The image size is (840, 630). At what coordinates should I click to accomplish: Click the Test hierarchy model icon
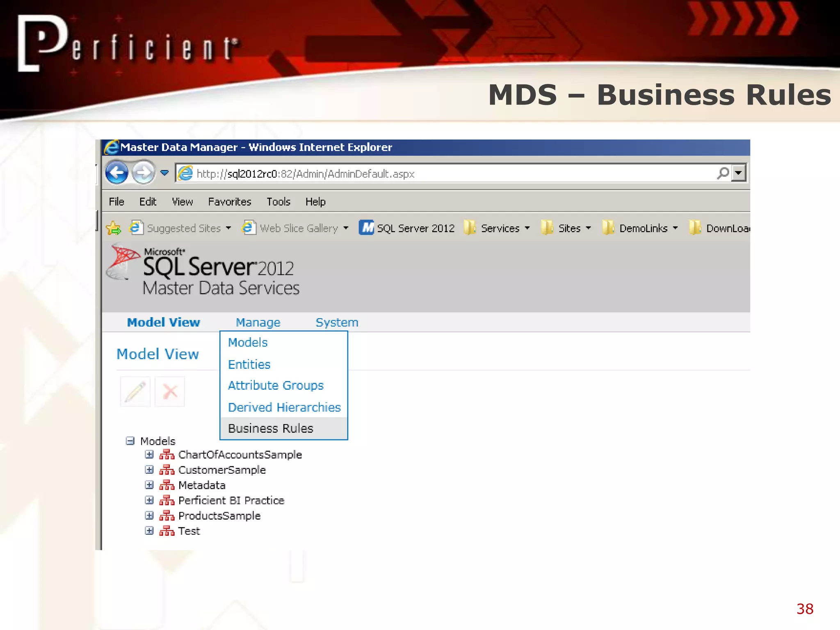[167, 531]
